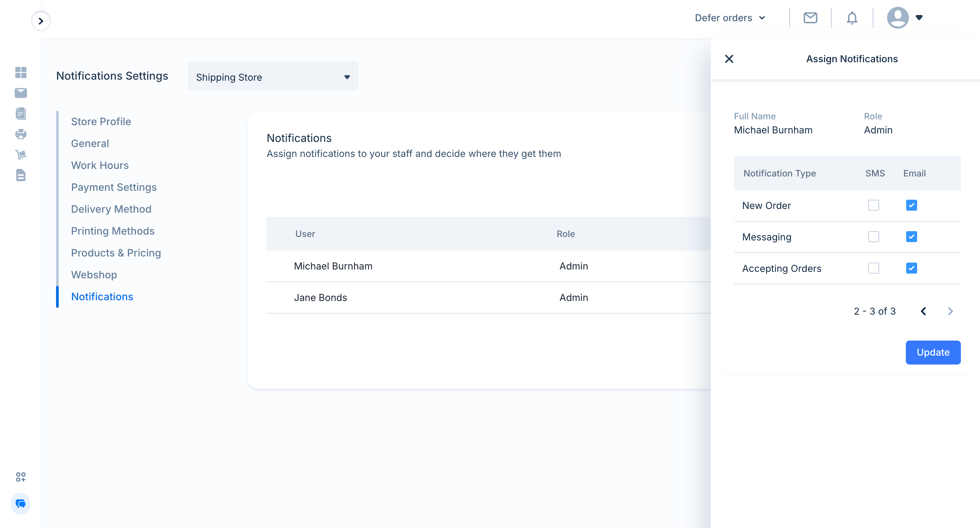Open the dashboard grid icon in sidebar
The height and width of the screenshot is (528, 980).
pos(21,72)
